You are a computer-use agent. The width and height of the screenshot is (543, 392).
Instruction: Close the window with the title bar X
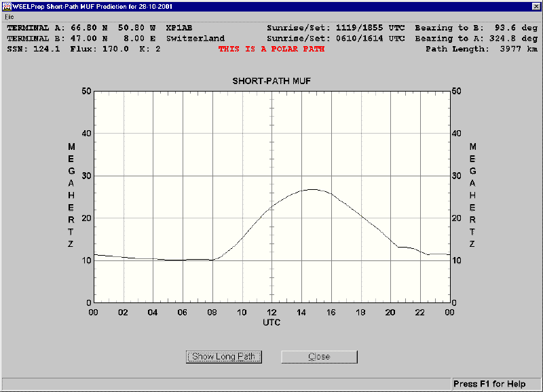coord(536,6)
